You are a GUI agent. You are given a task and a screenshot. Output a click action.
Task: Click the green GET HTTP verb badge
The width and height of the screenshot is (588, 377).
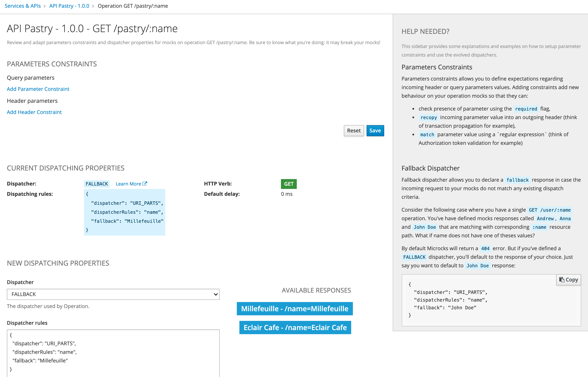coord(289,184)
